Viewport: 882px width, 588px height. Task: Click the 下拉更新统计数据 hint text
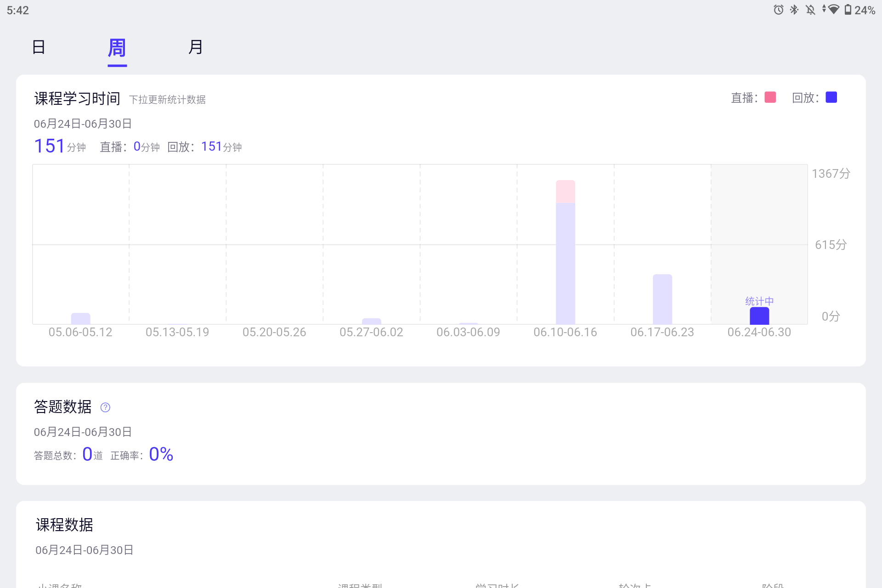[x=167, y=100]
